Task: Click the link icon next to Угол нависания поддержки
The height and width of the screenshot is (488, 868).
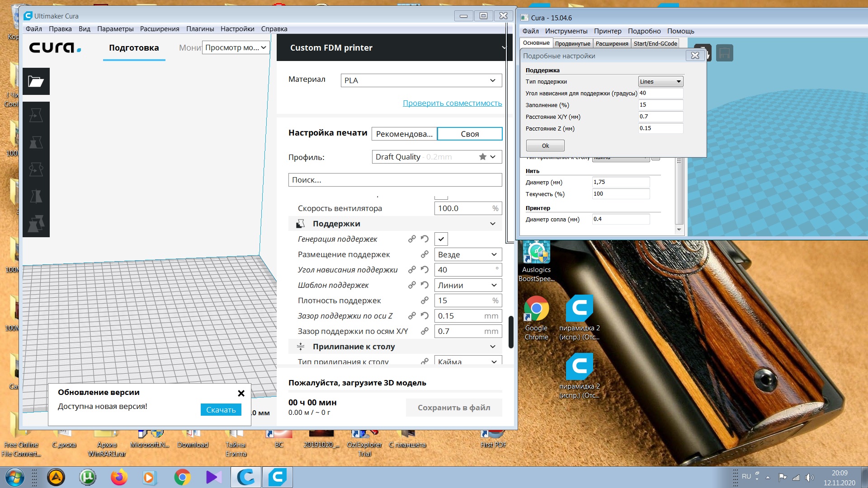Action: click(x=412, y=270)
